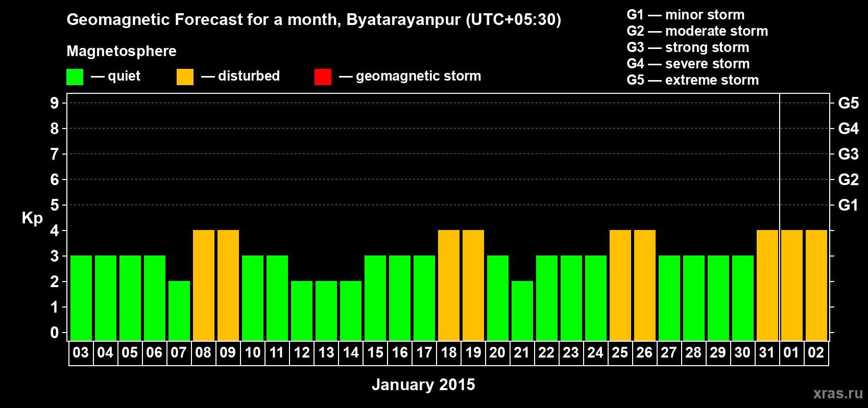Click the 'Kp' axis label
Viewport: 868px width, 408px height.
coord(32,218)
